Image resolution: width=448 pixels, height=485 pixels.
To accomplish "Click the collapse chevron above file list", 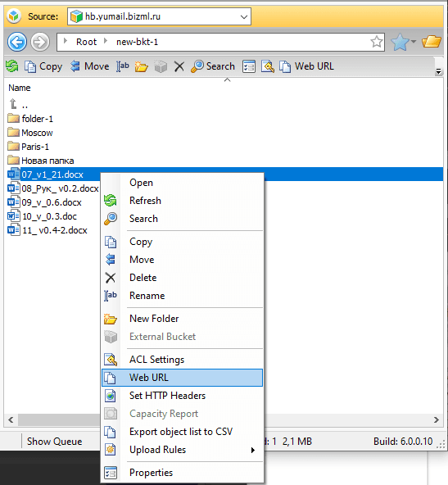I will pyautogui.click(x=227, y=79).
